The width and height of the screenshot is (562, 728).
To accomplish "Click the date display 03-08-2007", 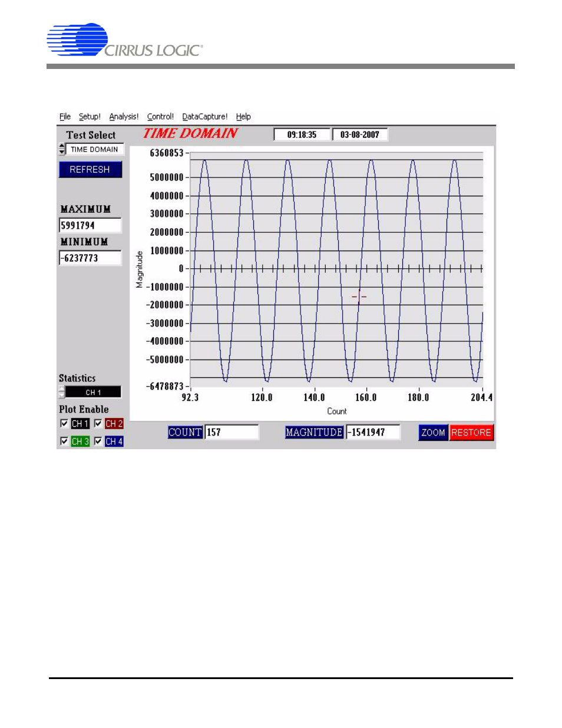I will coord(360,135).
